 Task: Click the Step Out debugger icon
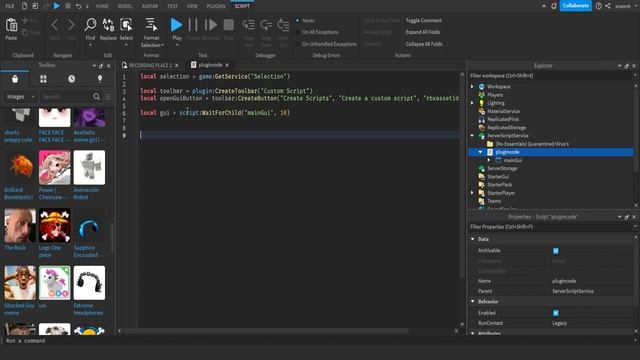(x=283, y=25)
